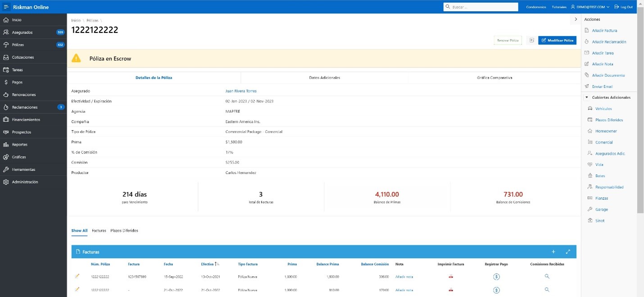644x297 pixels.
Task: Click the Comercial coverage icon
Action: [x=590, y=142]
